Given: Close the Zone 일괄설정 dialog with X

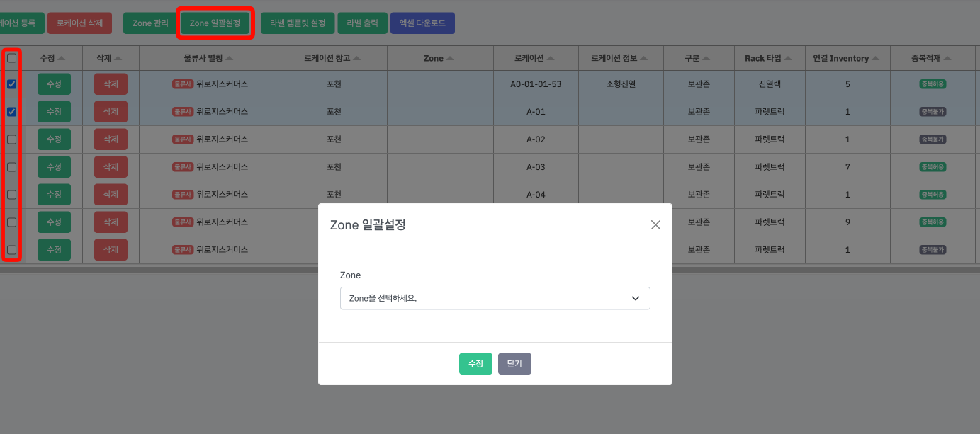Looking at the screenshot, I should (x=655, y=225).
